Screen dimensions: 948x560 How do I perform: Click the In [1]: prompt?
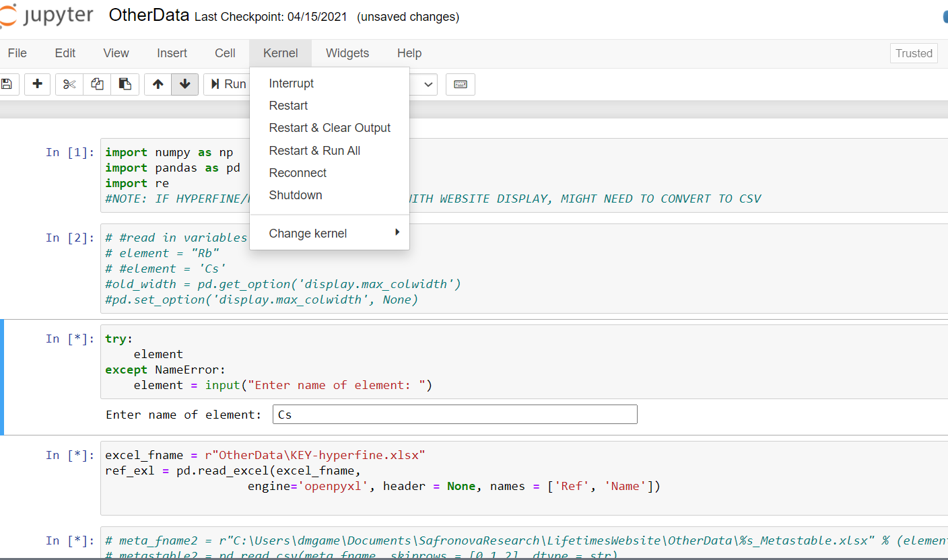point(71,152)
